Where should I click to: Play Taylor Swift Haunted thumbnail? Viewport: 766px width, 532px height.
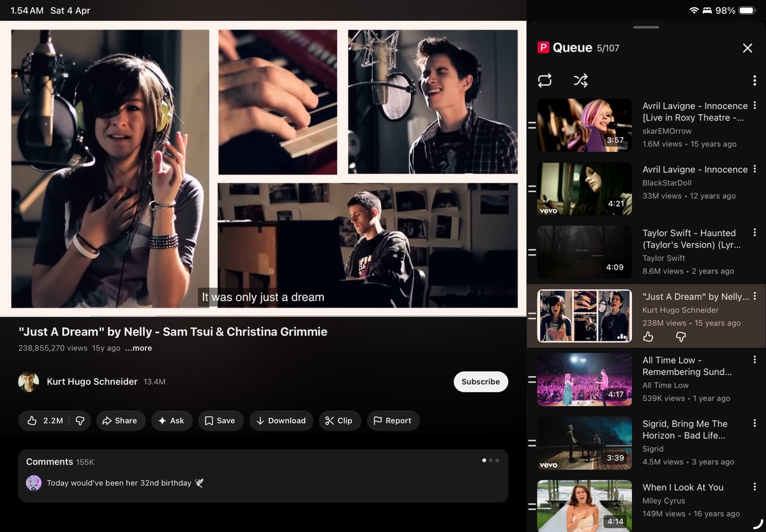tap(584, 252)
